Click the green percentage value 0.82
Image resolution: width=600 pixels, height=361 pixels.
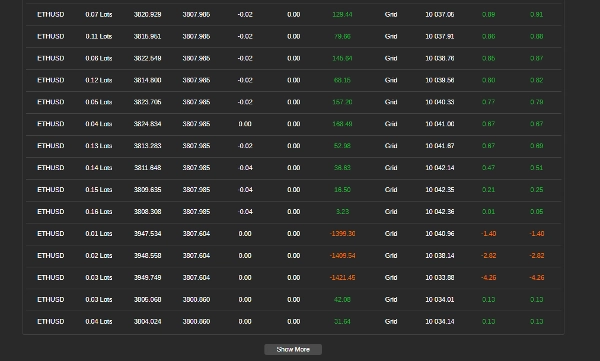pyautogui.click(x=536, y=80)
